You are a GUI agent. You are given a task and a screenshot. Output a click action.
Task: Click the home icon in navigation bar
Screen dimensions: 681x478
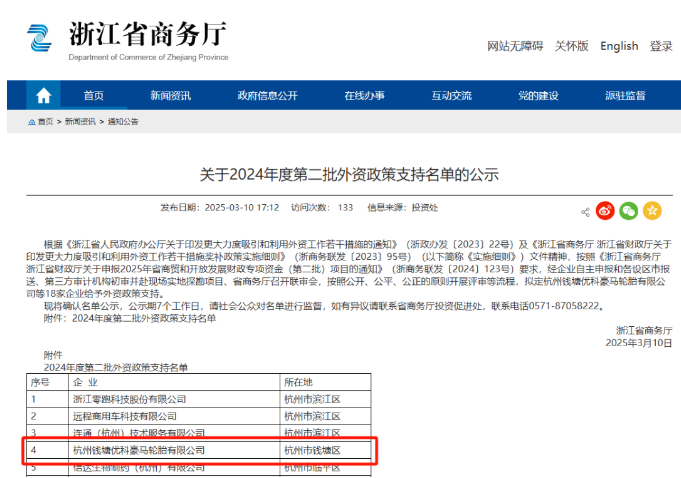click(43, 96)
